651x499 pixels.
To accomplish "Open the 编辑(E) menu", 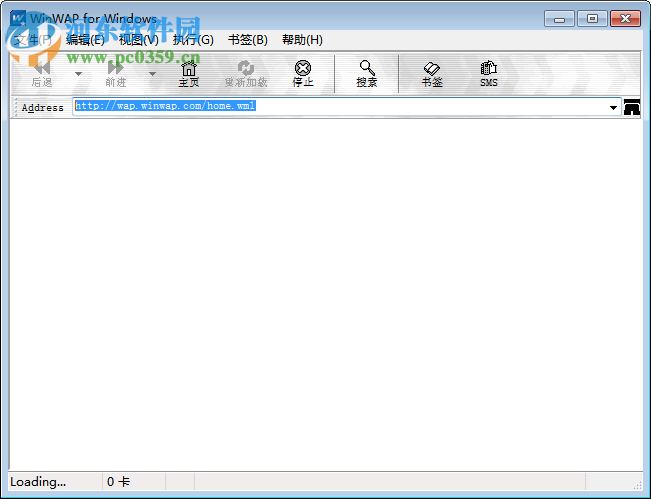I will click(x=85, y=40).
